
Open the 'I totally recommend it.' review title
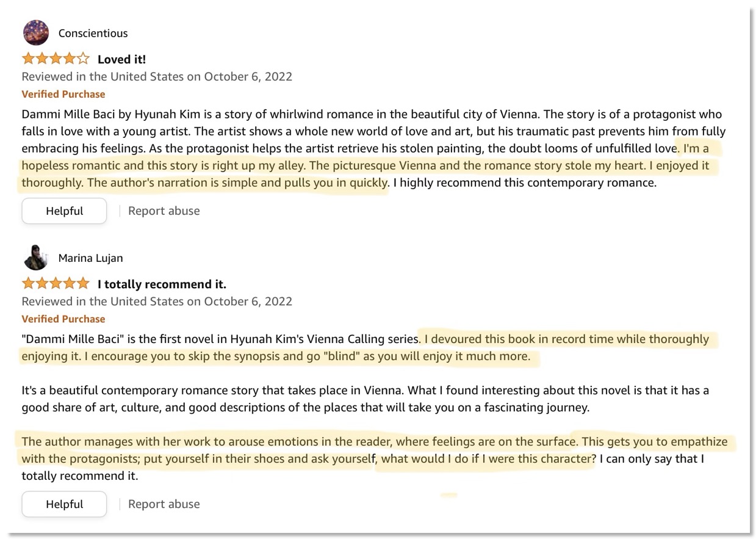point(162,284)
